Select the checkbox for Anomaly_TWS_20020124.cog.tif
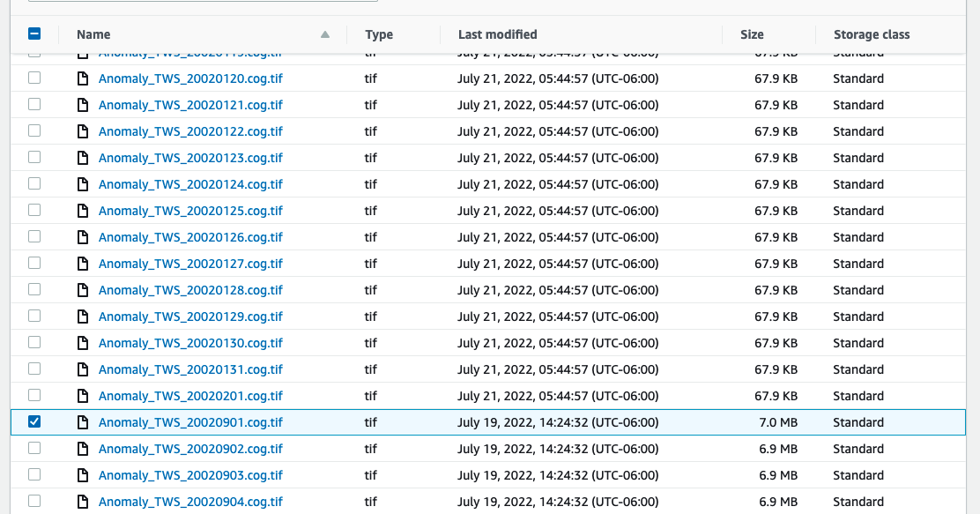Screen dimensions: 980x514 coord(34,183)
